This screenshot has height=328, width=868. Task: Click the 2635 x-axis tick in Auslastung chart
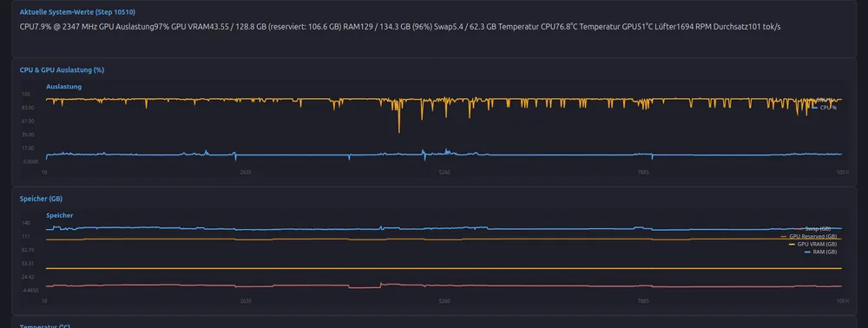tap(246, 172)
